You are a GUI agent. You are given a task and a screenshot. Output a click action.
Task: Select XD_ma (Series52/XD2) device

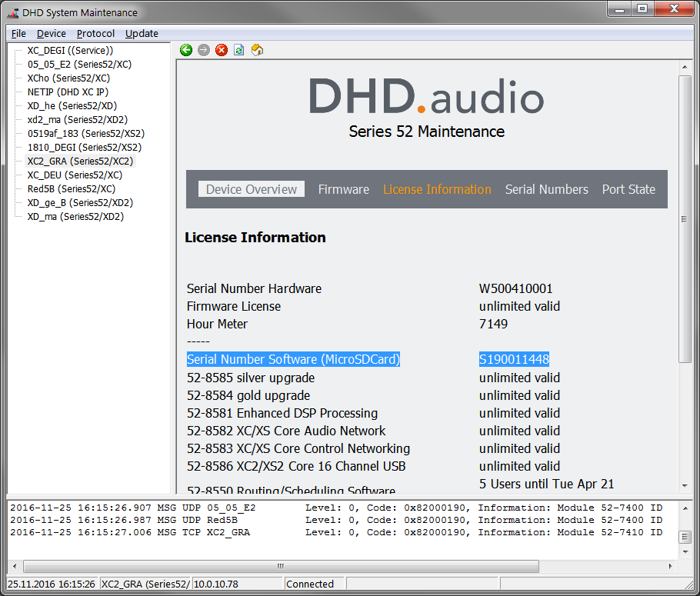[75, 217]
